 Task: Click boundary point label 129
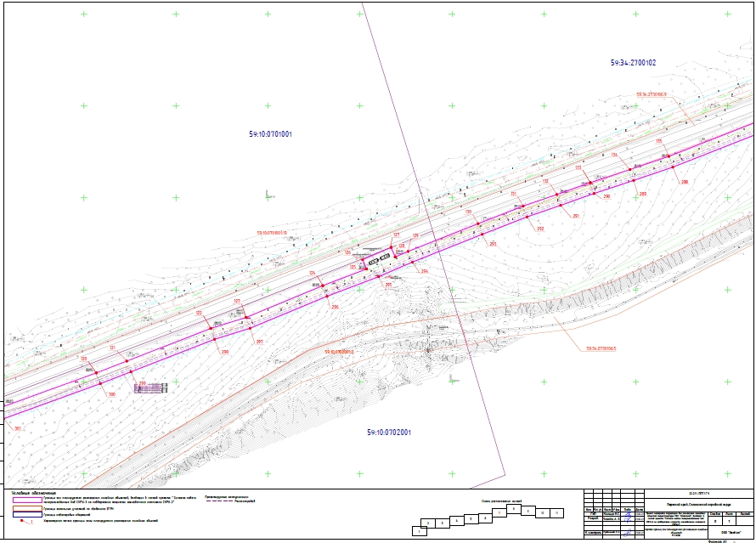coord(415,236)
